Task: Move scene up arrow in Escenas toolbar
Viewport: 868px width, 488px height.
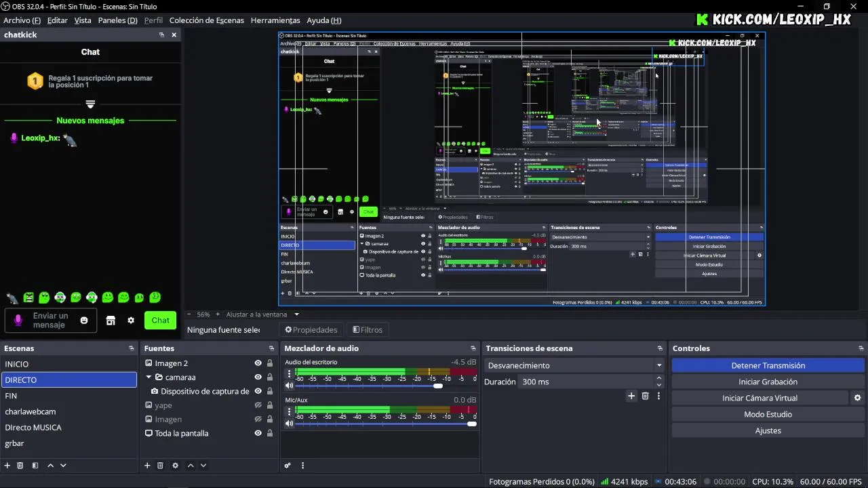Action: (50, 466)
